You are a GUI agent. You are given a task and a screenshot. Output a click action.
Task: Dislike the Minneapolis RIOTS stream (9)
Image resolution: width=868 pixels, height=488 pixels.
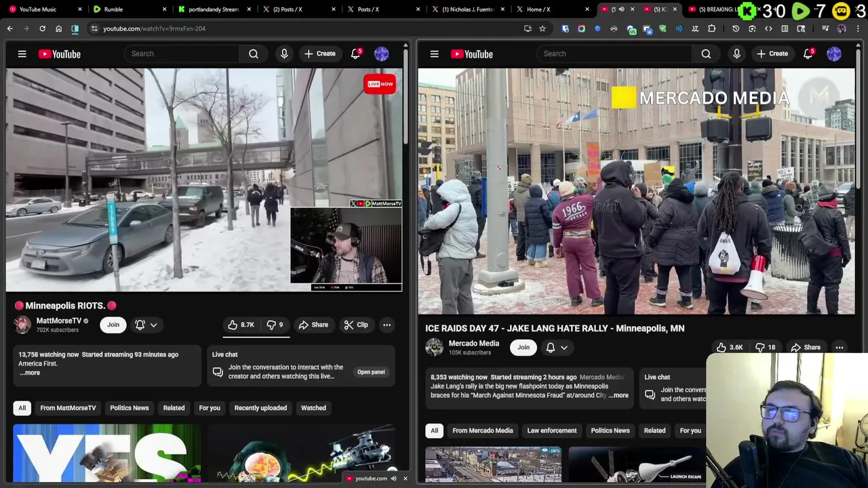pyautogui.click(x=275, y=325)
